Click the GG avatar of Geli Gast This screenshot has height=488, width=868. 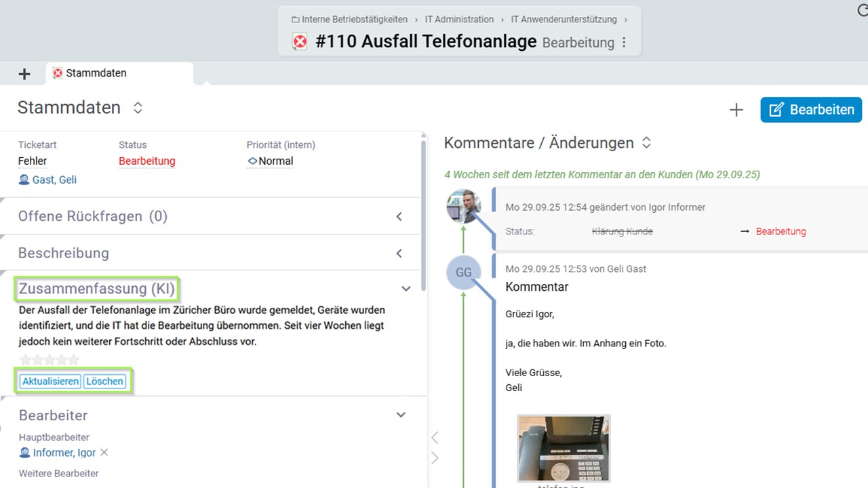(x=463, y=272)
